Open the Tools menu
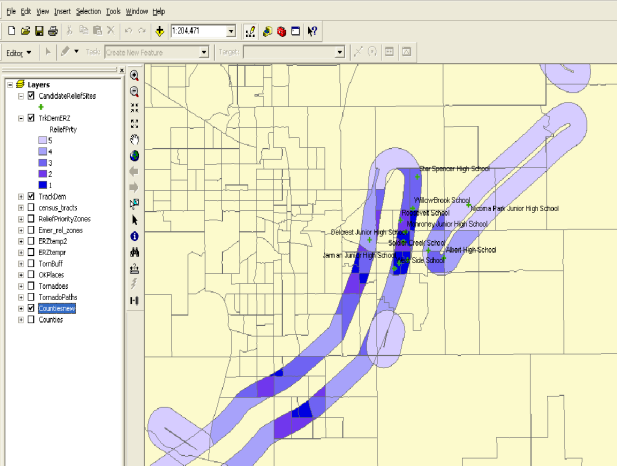 coord(114,9)
